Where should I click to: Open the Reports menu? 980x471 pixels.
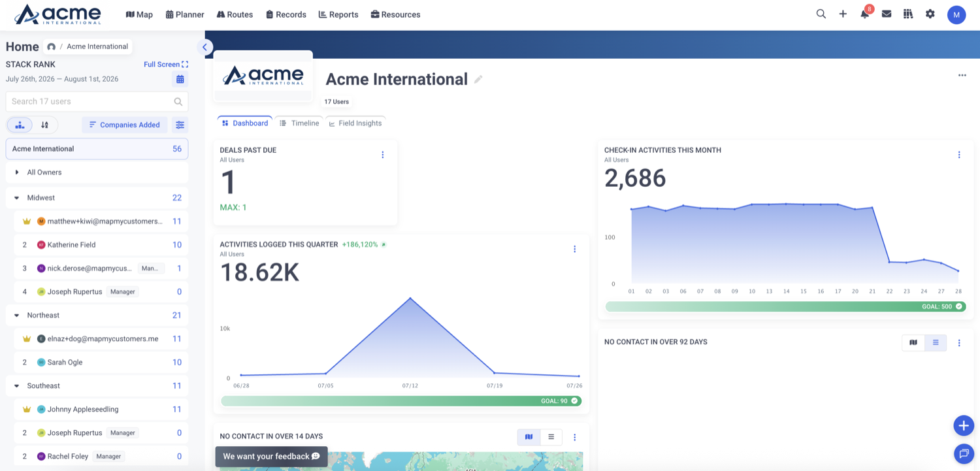(338, 14)
